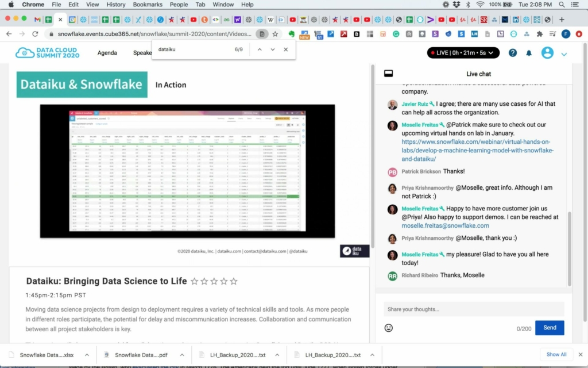Open the Agenda page
This screenshot has width=588, height=368.
107,52
